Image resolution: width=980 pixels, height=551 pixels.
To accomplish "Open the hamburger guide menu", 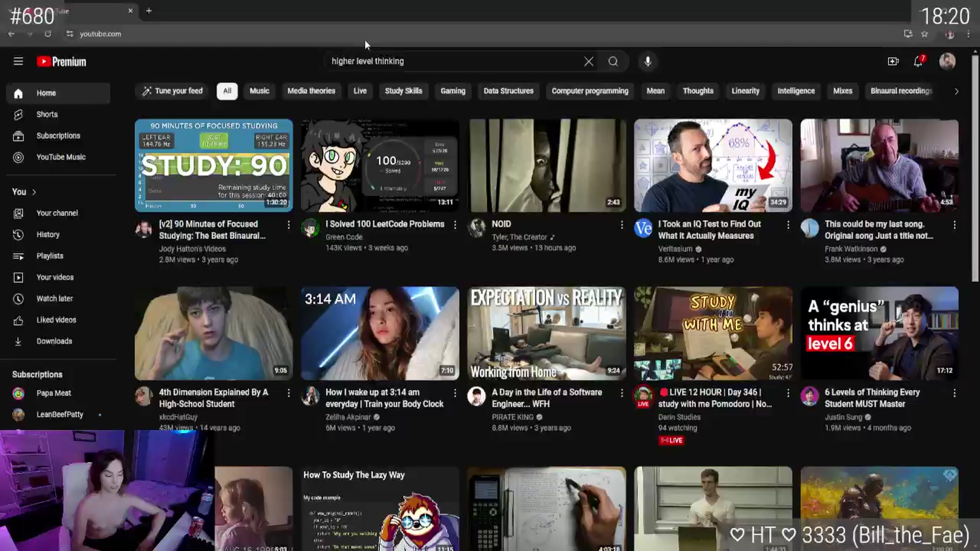I will click(18, 62).
